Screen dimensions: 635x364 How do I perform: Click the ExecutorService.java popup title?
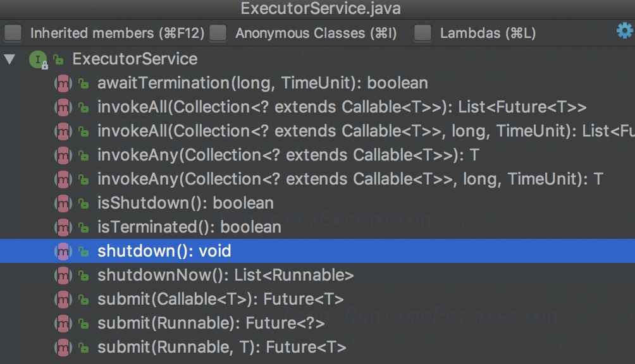coord(320,9)
